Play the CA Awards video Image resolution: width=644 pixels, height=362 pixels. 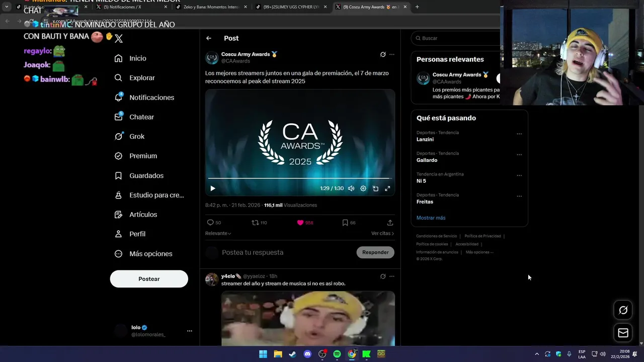(213, 189)
